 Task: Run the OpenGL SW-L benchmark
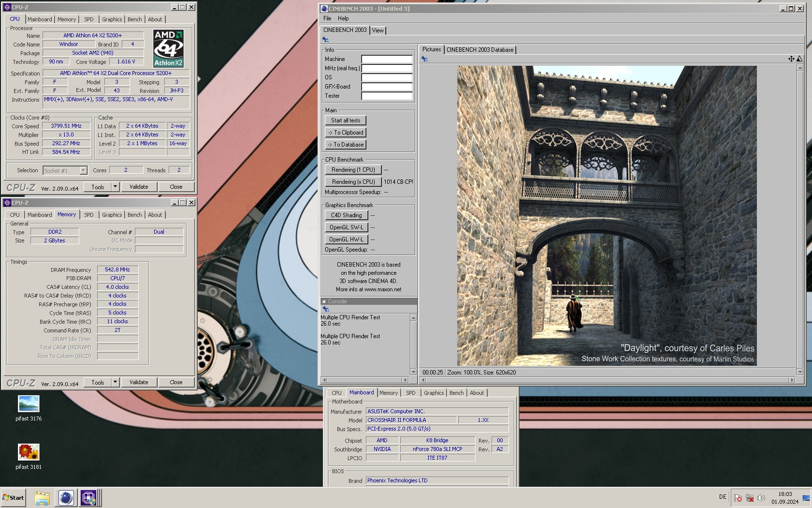click(x=347, y=227)
